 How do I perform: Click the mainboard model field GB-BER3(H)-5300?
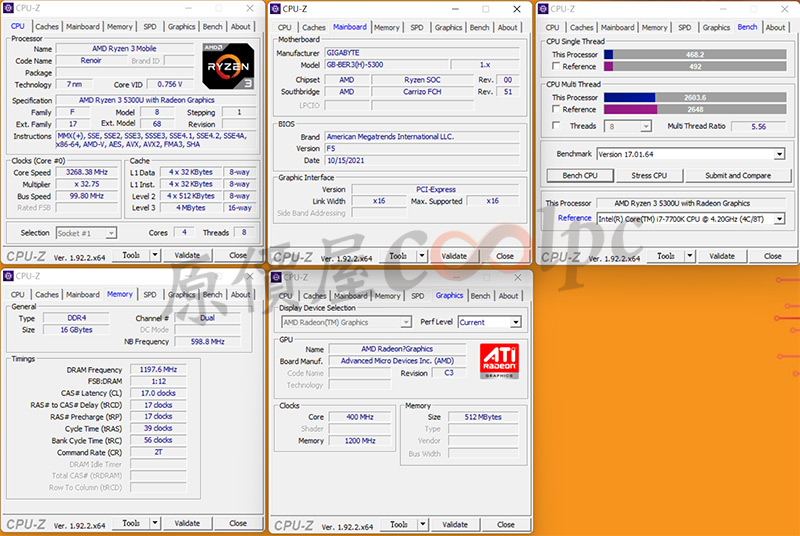pyautogui.click(x=387, y=65)
